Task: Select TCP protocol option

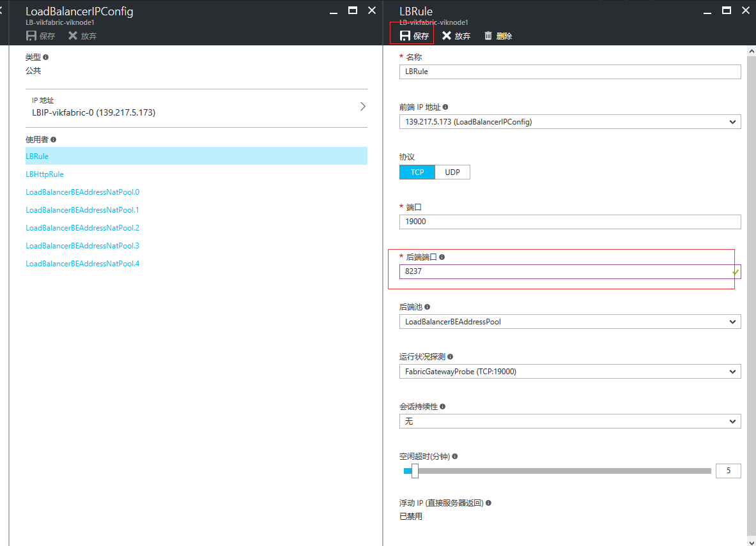Action: coord(417,172)
